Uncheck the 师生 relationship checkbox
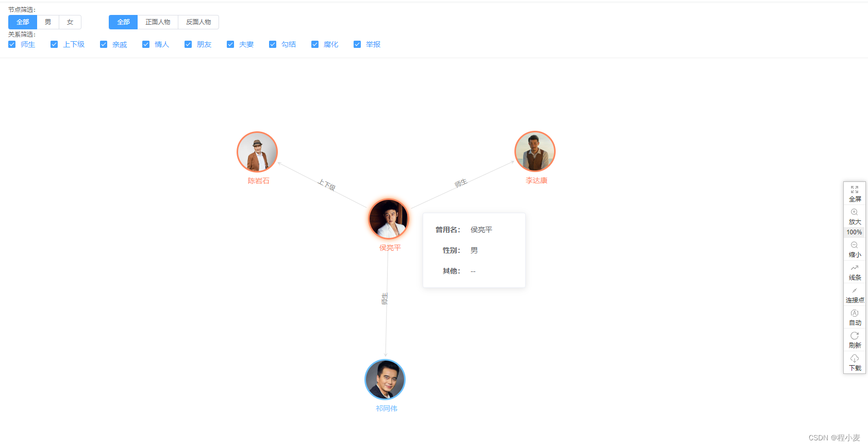This screenshot has height=446, width=868. (12, 44)
